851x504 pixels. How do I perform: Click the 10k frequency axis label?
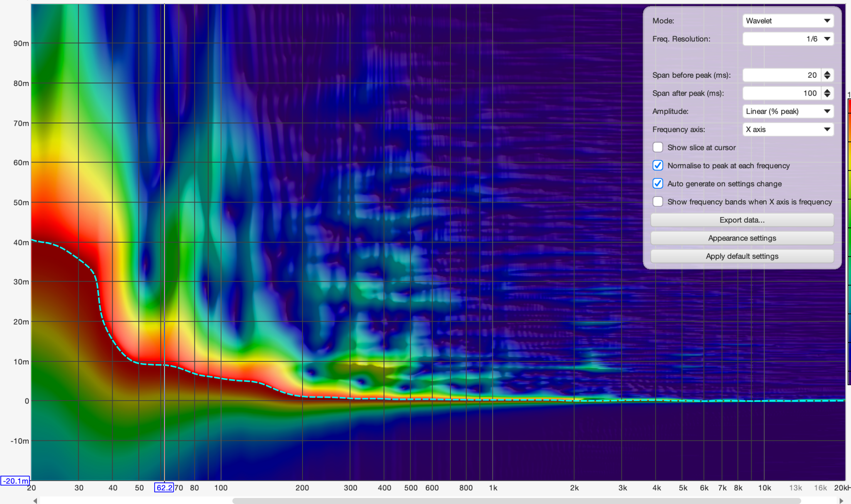(765, 488)
